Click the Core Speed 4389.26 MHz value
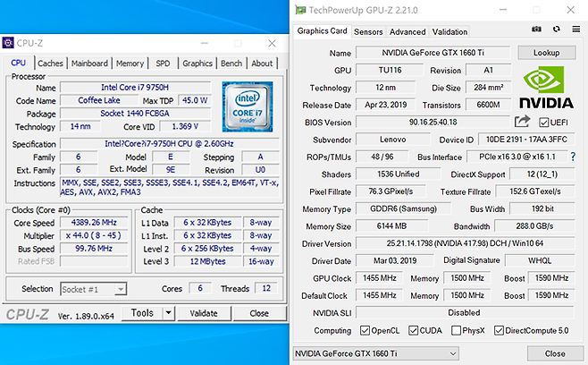The height and width of the screenshot is (365, 588). (94, 222)
